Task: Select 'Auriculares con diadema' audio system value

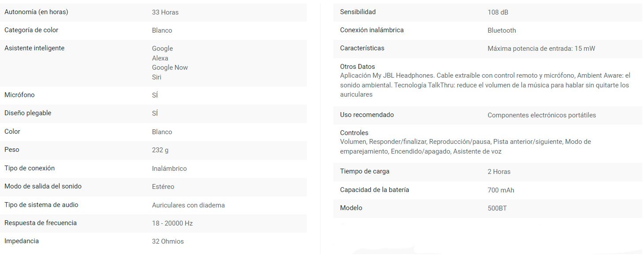Action: [x=188, y=205]
